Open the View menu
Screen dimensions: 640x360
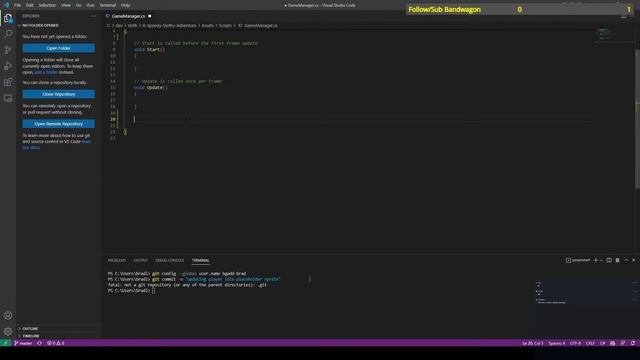tap(66, 5)
